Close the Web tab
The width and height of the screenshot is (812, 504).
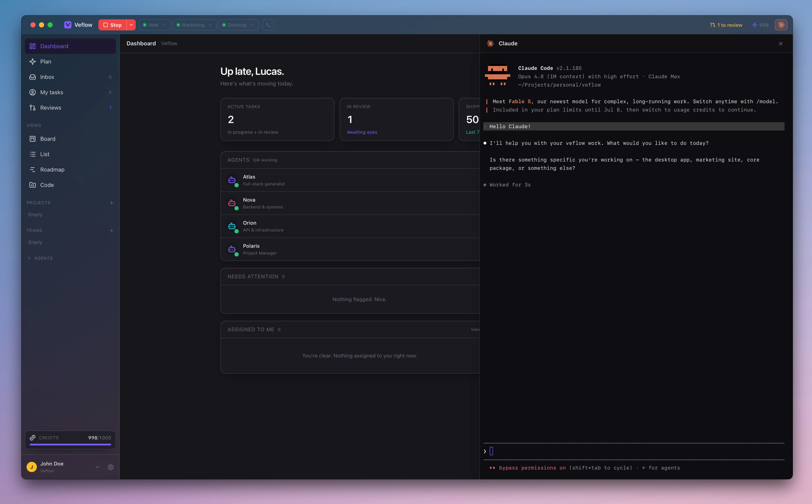point(164,25)
